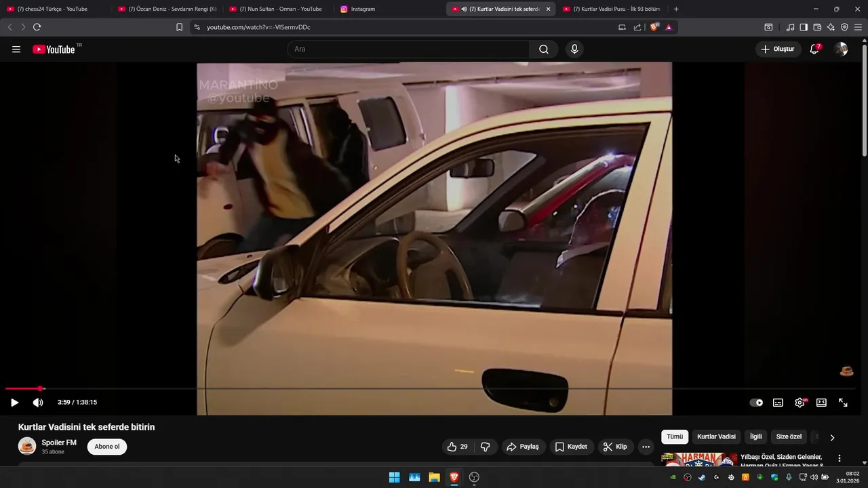The width and height of the screenshot is (868, 488).
Task: Like the video with thumbs up
Action: (457, 447)
